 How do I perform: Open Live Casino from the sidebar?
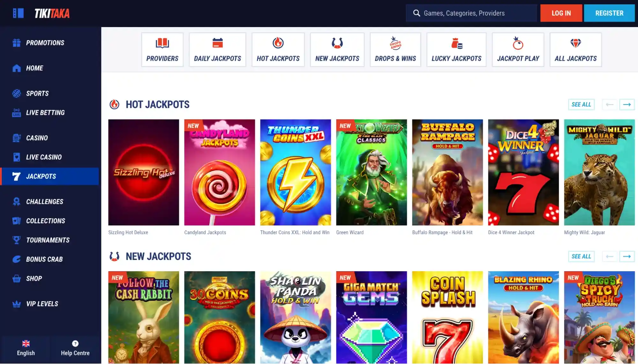[44, 157]
